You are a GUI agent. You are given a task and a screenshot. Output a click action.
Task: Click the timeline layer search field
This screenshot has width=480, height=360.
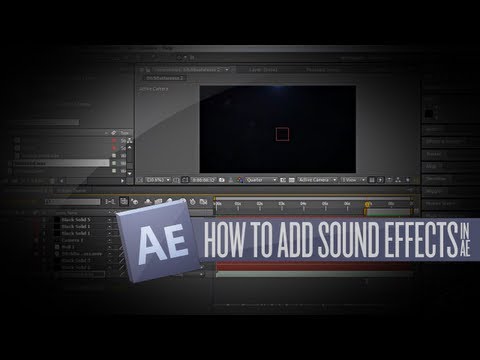[72, 202]
